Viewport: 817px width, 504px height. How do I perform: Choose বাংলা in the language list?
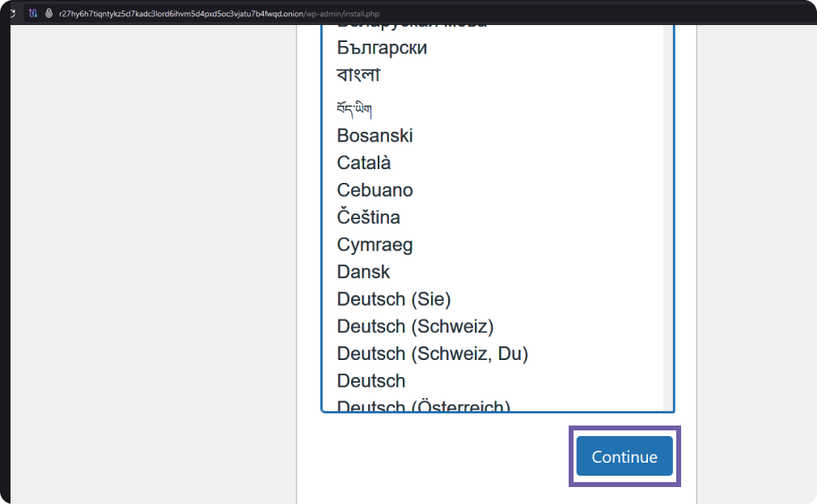pos(358,75)
